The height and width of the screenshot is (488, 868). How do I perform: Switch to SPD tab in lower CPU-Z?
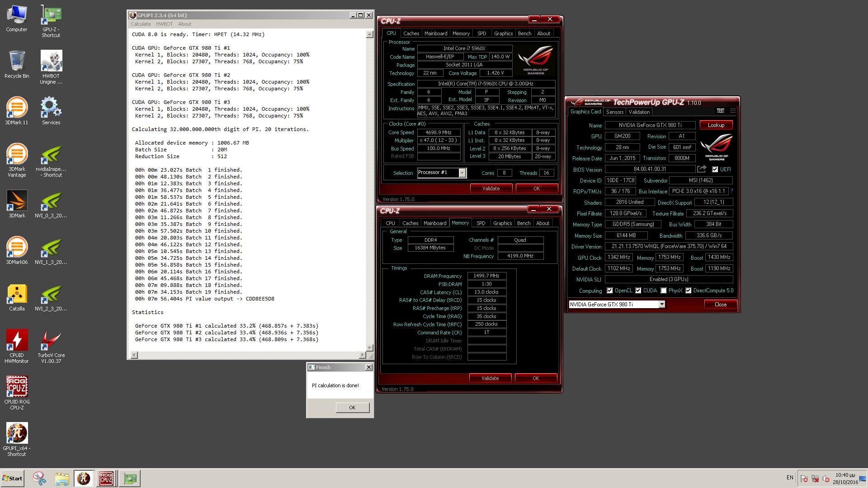(481, 223)
